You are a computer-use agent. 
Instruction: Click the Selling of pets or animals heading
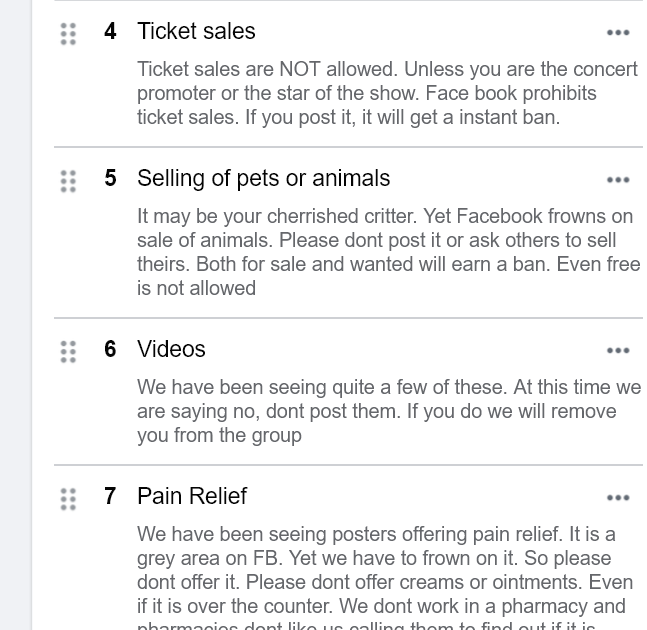point(263,179)
